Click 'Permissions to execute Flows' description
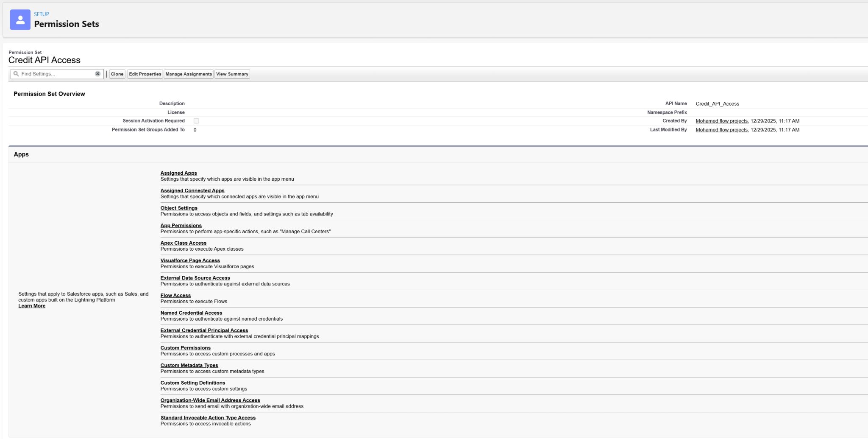The image size is (868, 439). pyautogui.click(x=194, y=302)
